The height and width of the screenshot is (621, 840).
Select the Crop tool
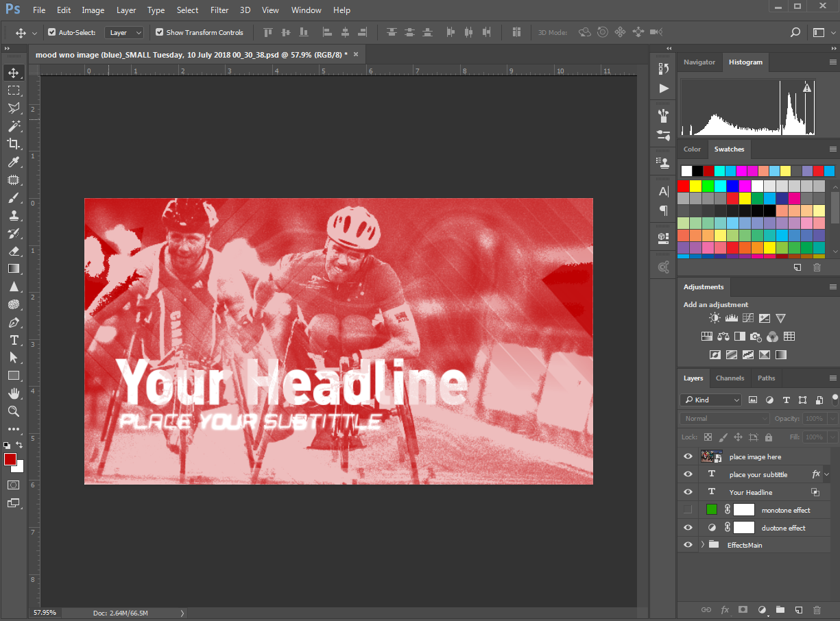coord(13,144)
